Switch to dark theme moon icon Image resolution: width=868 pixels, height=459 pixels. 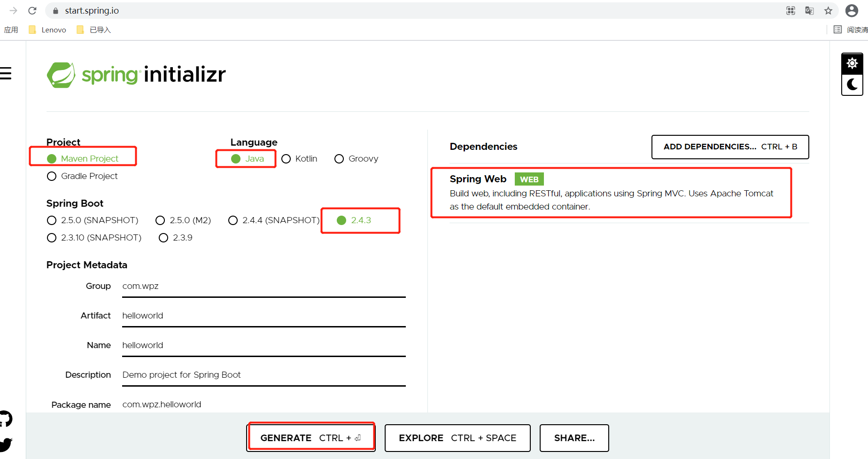(852, 85)
